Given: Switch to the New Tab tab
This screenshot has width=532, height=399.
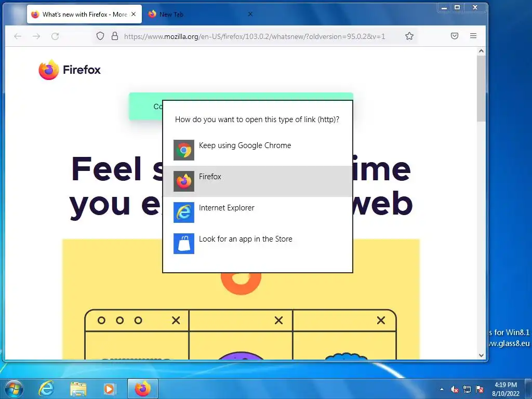Looking at the screenshot, I should tap(200, 14).
